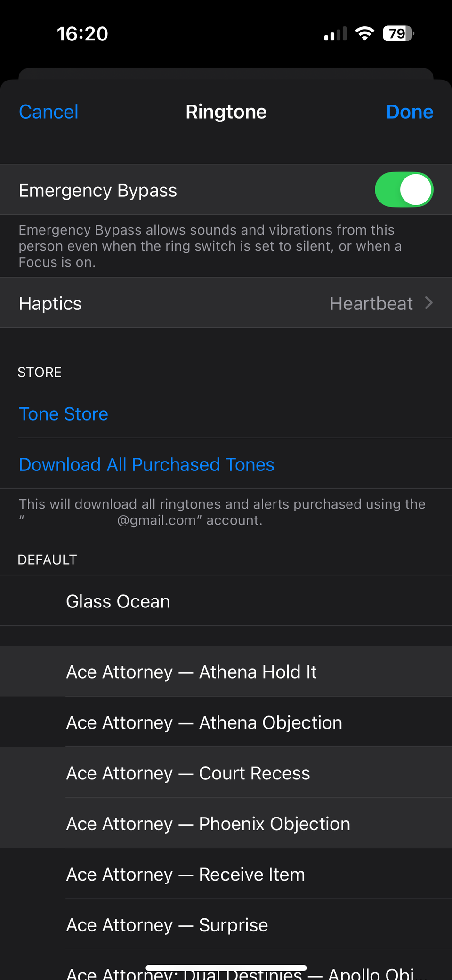Select Ace Attorney — Athena Objection tone
The width and height of the screenshot is (452, 980).
(x=204, y=723)
